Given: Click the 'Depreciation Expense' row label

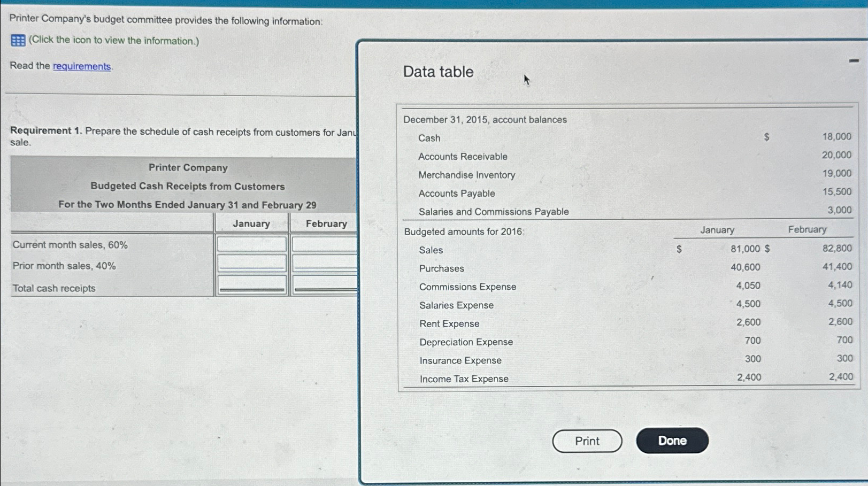Looking at the screenshot, I should (x=466, y=342).
